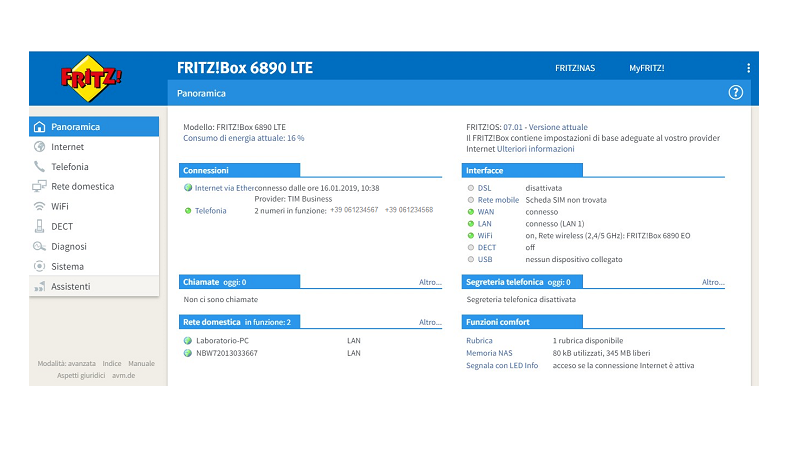Open Internet via Ethernet connection link
The image size is (800, 450).
click(224, 188)
